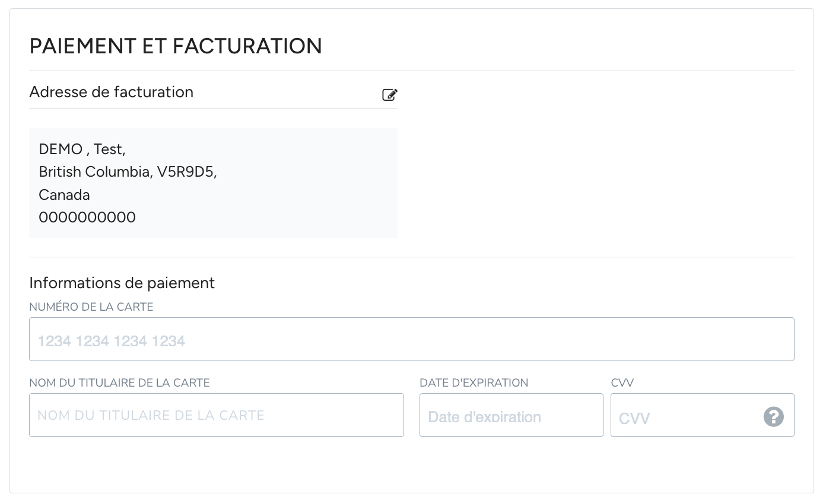Screen dimensions: 826x504
Task: Click the Adresse de facturation heading
Action: (x=111, y=92)
